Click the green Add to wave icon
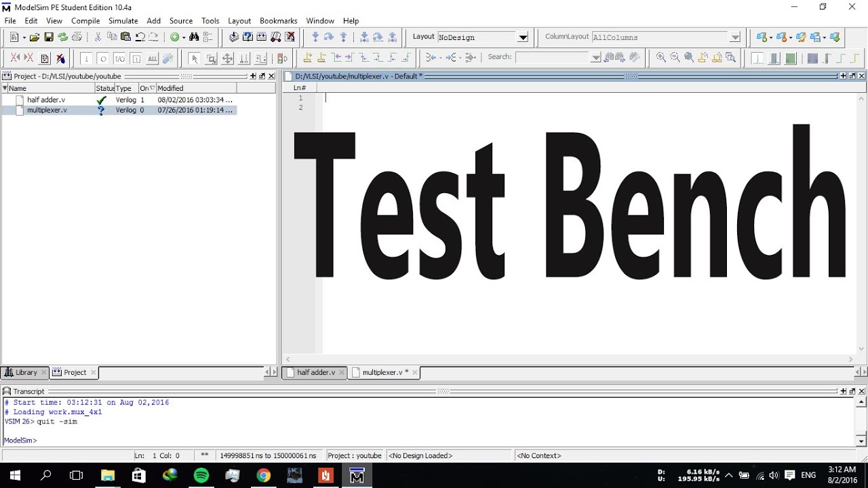The image size is (868, 488). (x=174, y=37)
